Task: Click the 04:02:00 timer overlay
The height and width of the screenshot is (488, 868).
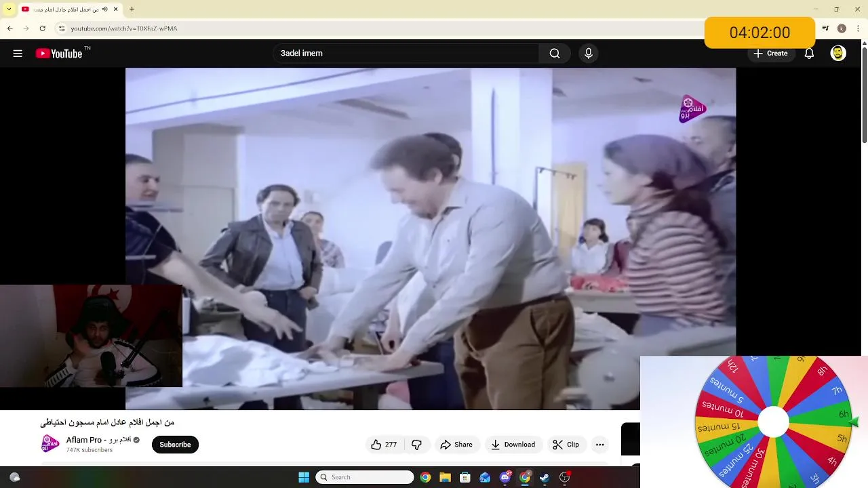Action: (759, 33)
